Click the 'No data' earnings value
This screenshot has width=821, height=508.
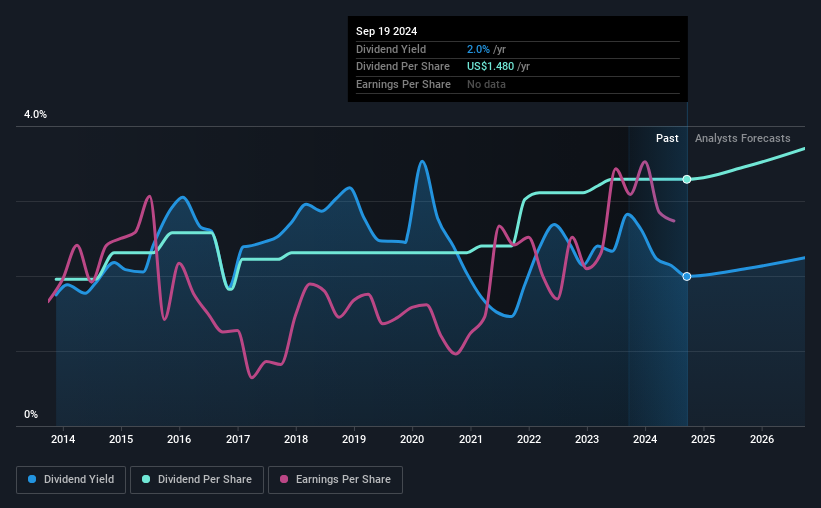coord(486,84)
